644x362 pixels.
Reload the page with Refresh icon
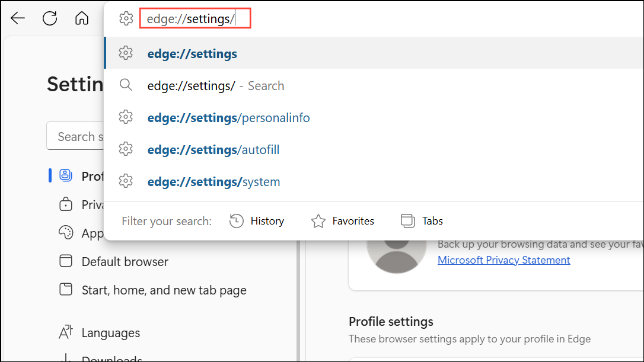click(50, 18)
